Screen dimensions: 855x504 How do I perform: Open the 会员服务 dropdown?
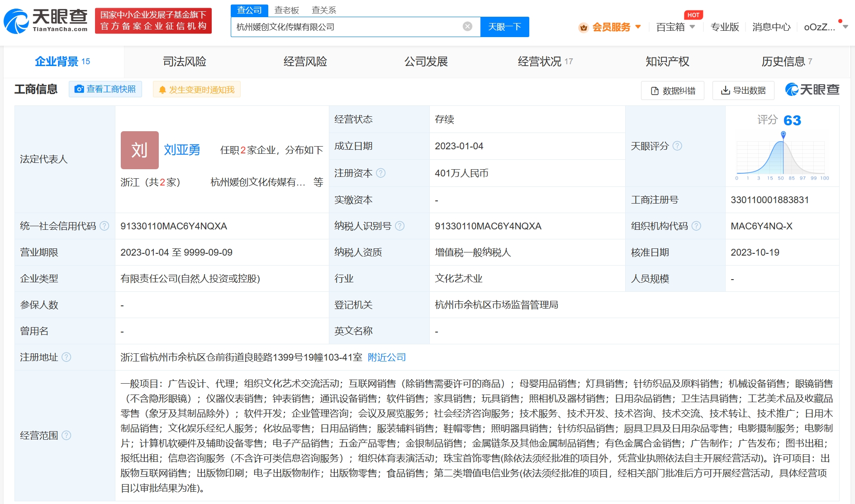coord(612,27)
